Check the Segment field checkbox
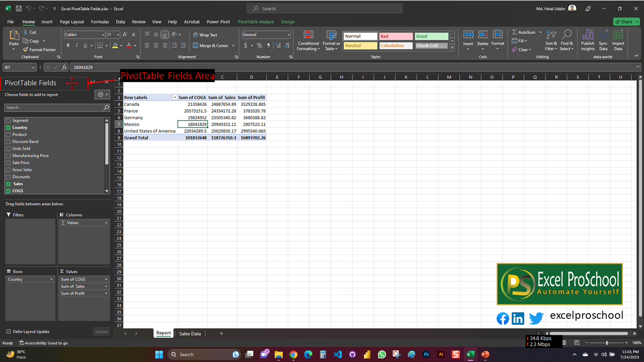Viewport: 644px width, 362px height. [x=8, y=121]
